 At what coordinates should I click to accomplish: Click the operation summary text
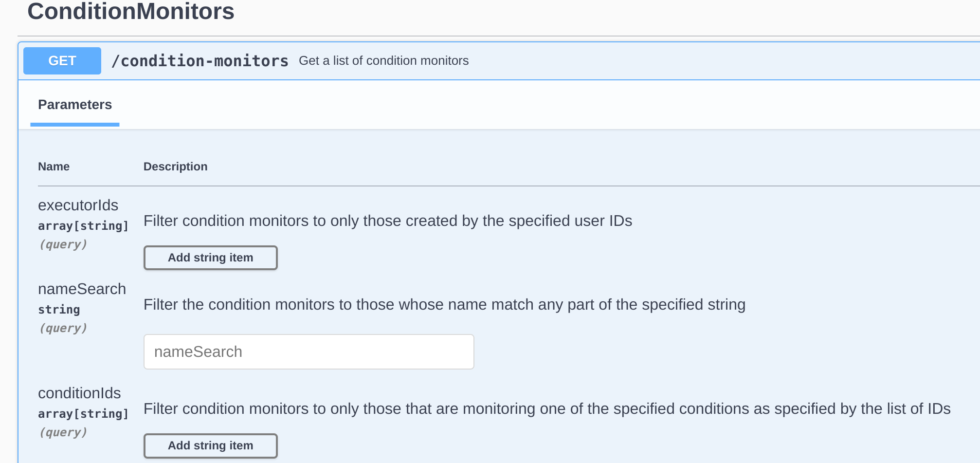[384, 60]
